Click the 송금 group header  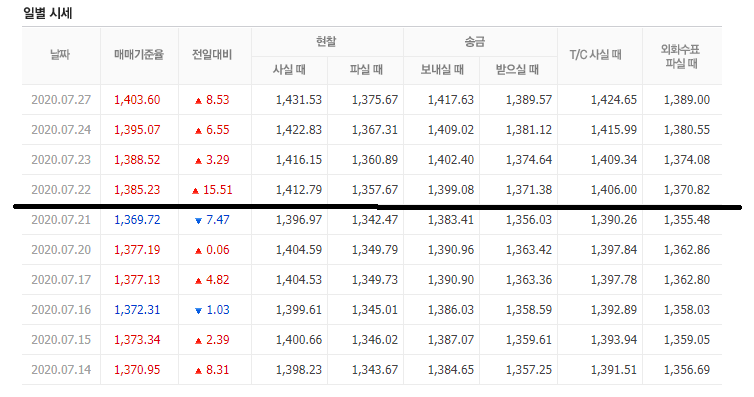tap(475, 42)
